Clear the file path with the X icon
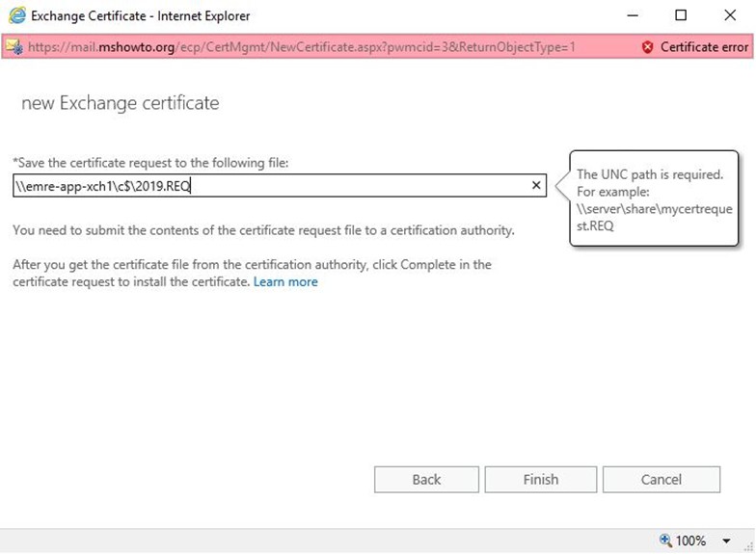This screenshot has height=554, width=756. pyautogui.click(x=536, y=185)
